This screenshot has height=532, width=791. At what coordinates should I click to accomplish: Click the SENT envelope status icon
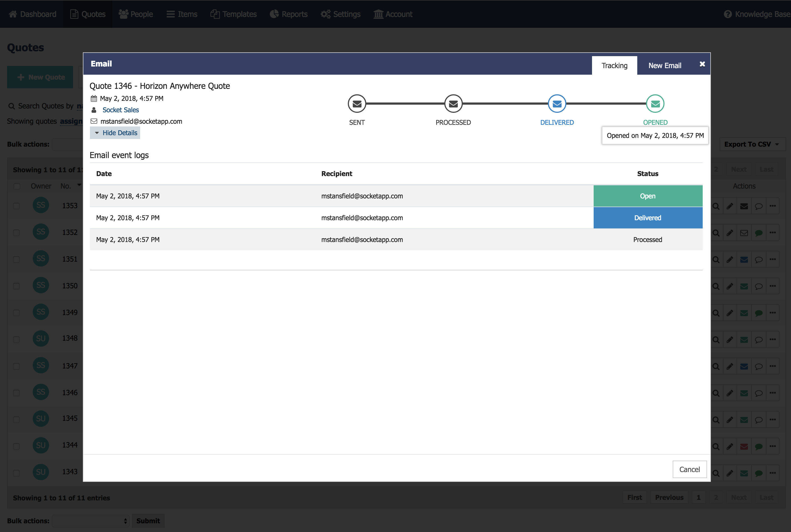pyautogui.click(x=357, y=104)
